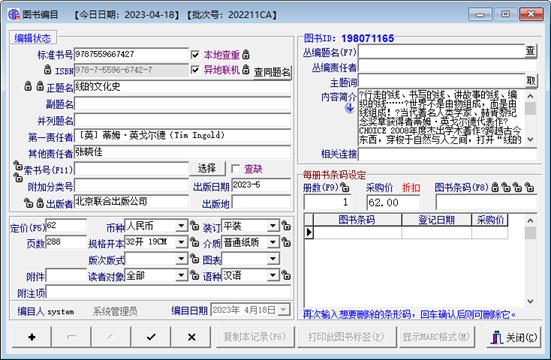Click the cancel X icon button
The image size is (551, 360).
tap(192, 337)
